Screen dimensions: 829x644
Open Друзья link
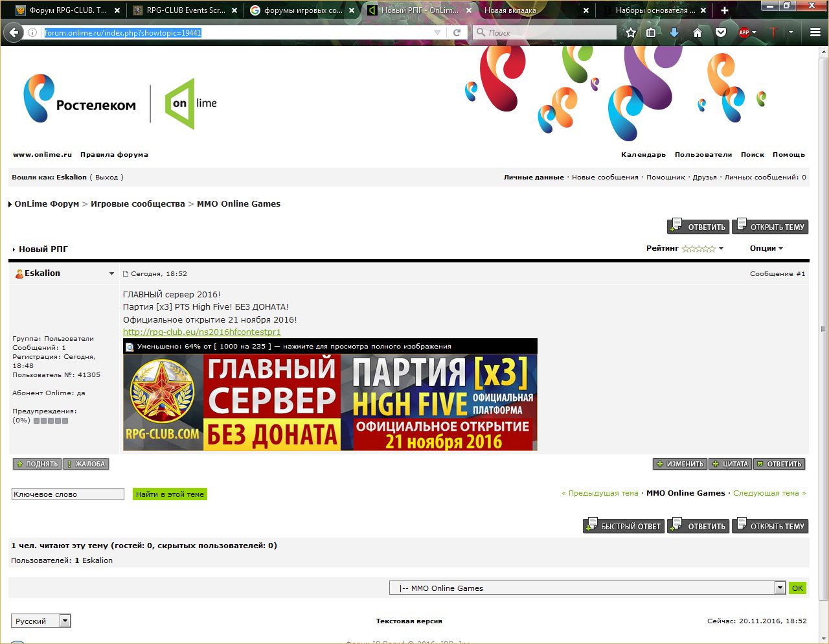pos(705,177)
